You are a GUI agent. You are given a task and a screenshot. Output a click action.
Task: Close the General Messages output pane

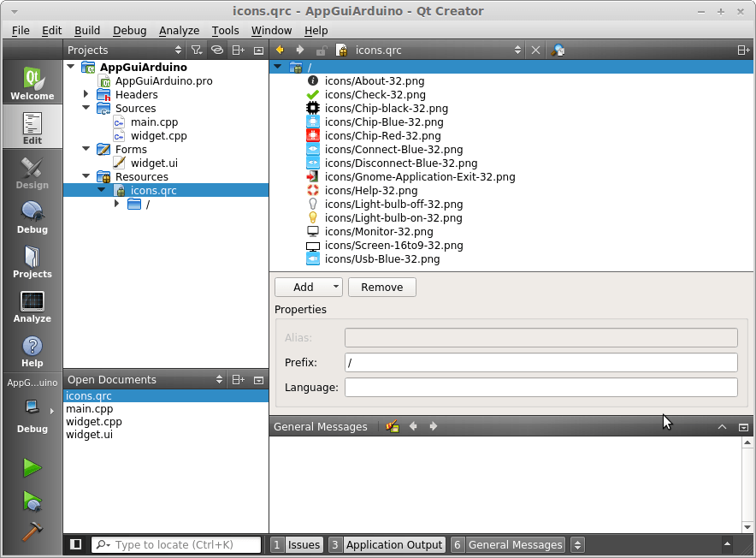click(743, 427)
